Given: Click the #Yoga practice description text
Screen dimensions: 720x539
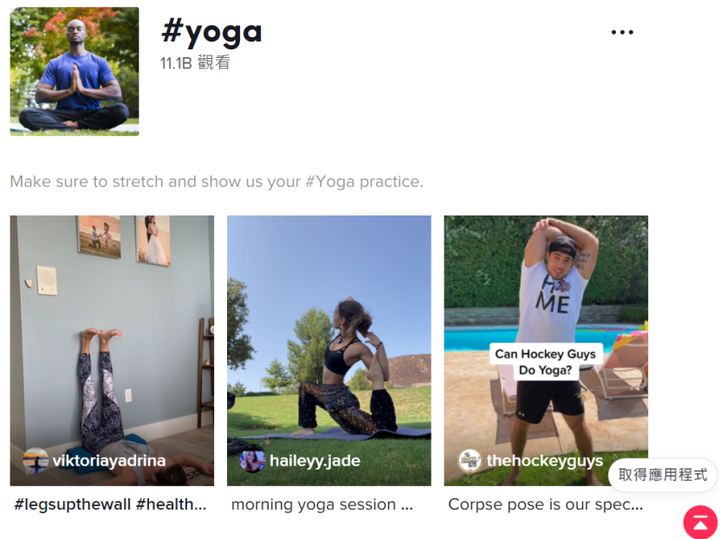Looking at the screenshot, I should [217, 182].
